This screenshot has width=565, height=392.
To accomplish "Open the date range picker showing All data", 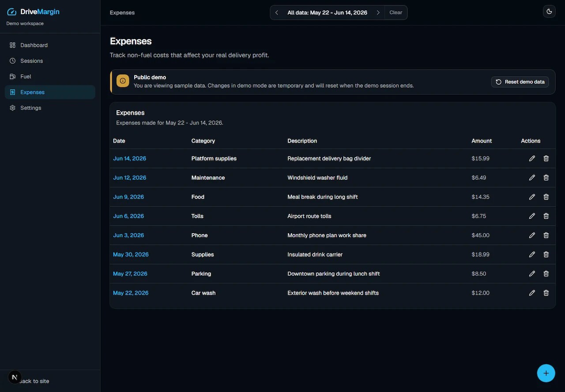I will pos(328,12).
